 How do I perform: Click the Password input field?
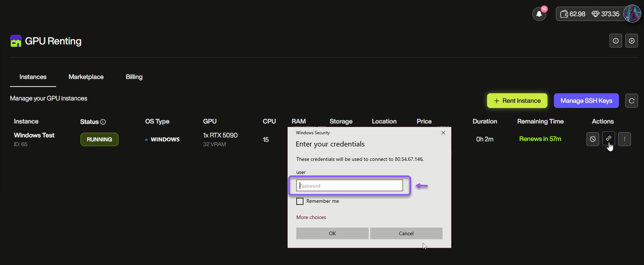click(349, 186)
